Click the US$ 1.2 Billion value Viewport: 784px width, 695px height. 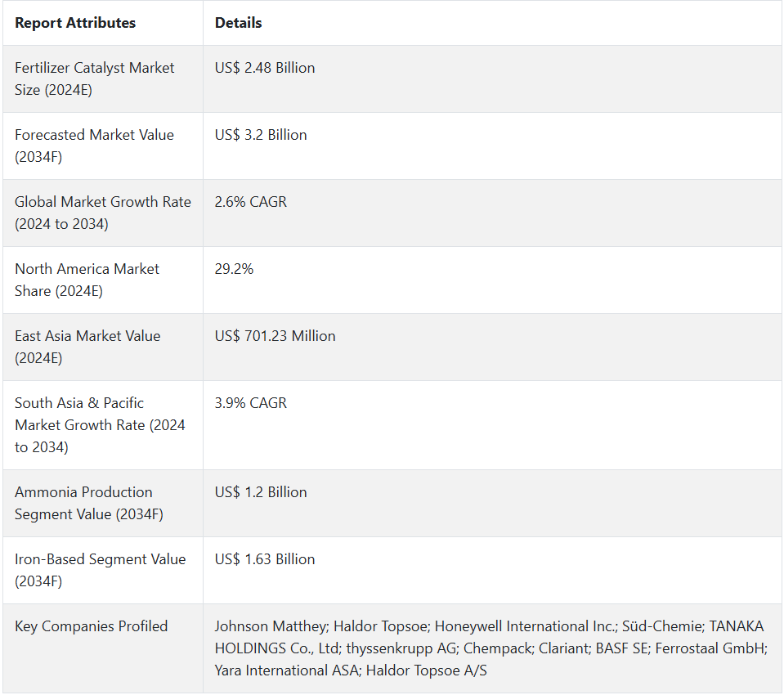pos(261,492)
